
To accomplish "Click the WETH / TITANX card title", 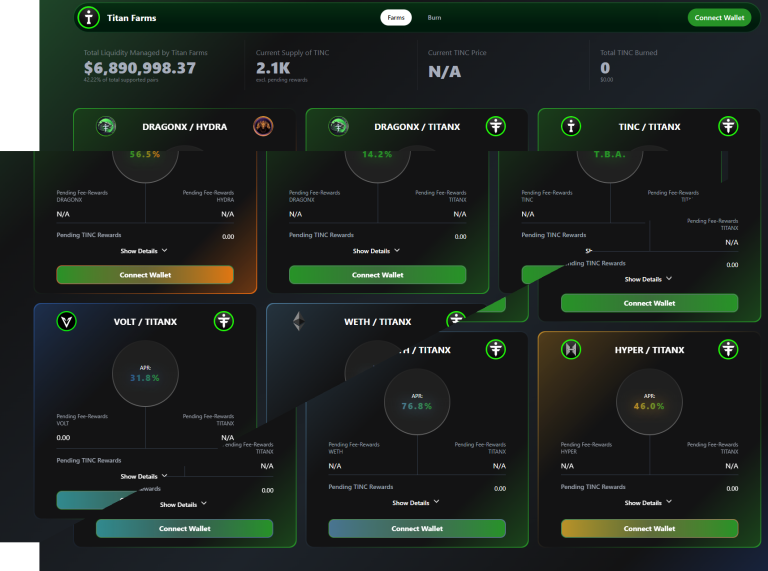I will pos(378,322).
